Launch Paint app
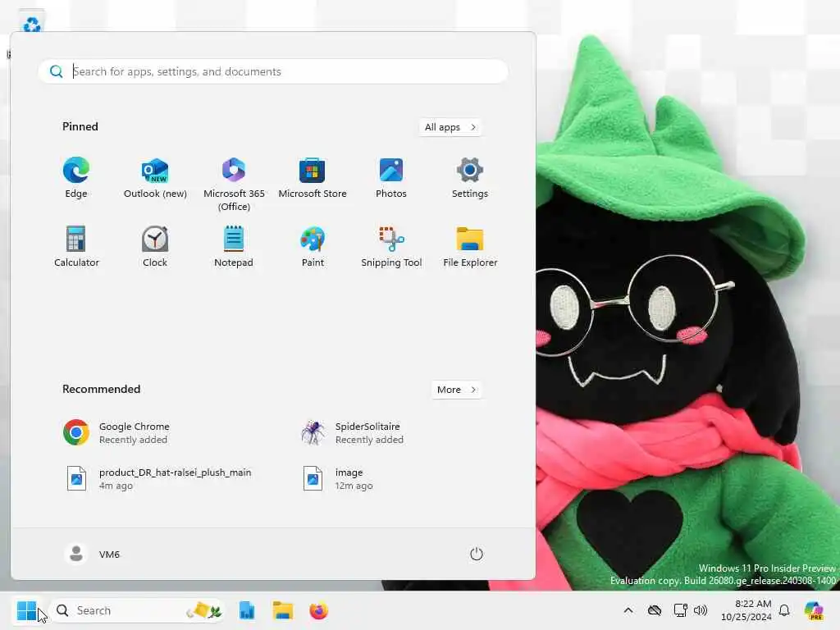The width and height of the screenshot is (840, 630). tap(313, 247)
